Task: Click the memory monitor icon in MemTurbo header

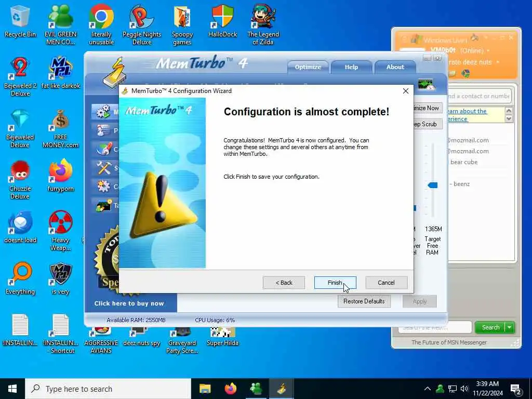Action: coord(426,84)
